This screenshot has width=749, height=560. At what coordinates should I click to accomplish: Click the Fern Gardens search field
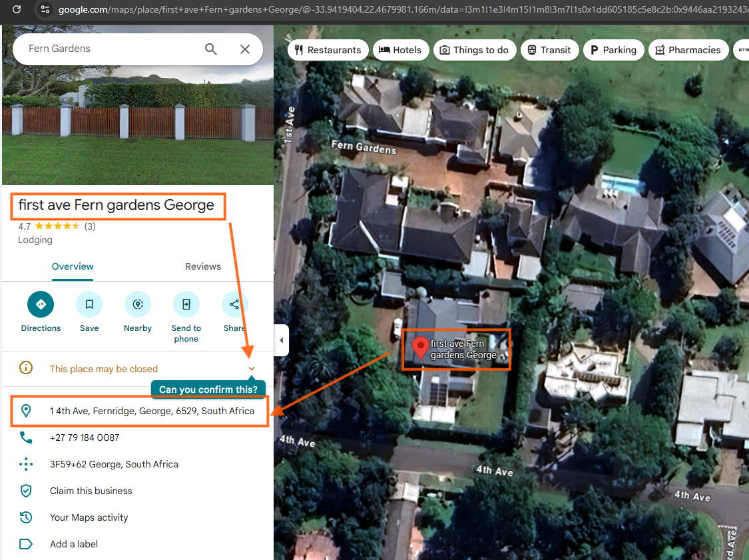tap(107, 49)
